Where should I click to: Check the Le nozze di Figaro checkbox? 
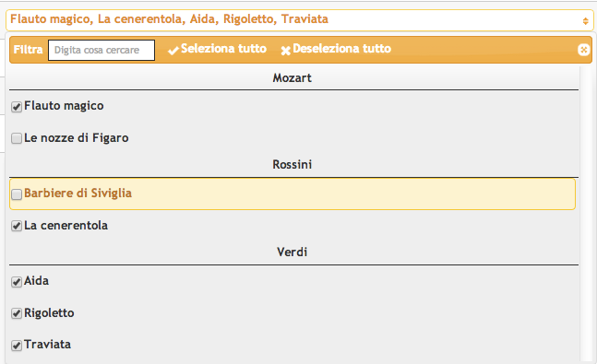(17, 138)
